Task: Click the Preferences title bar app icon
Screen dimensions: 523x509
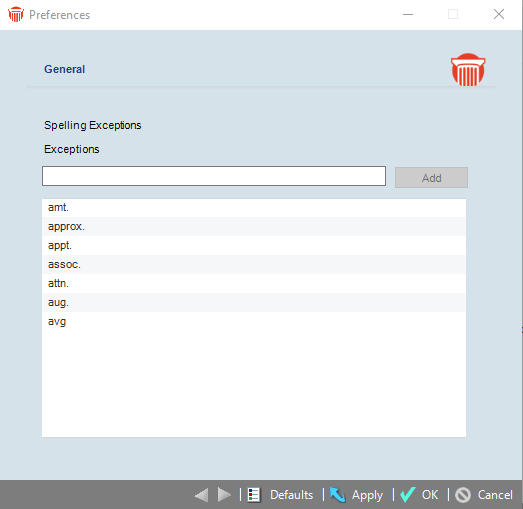Action: (16, 14)
